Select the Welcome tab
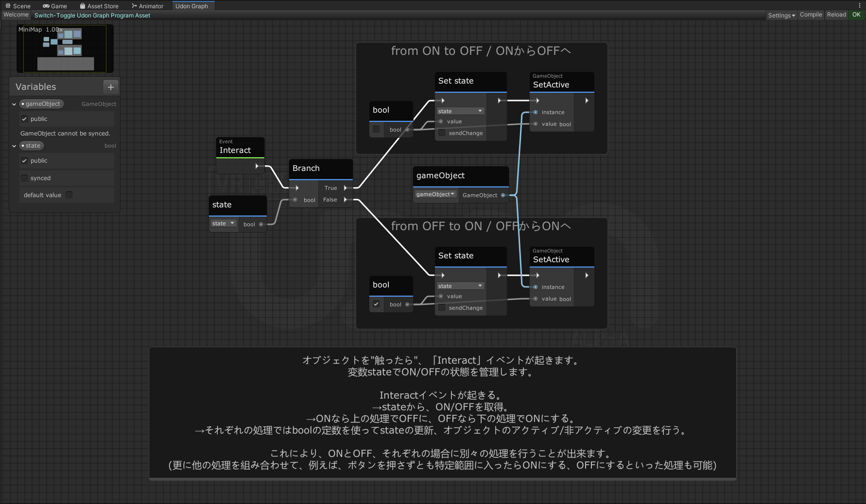 tap(16, 15)
